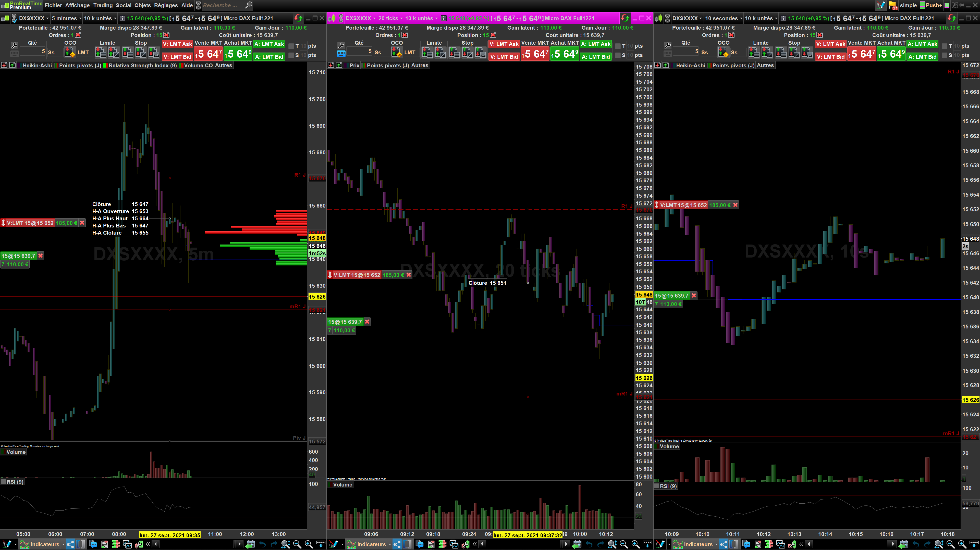The height and width of the screenshot is (550, 980).
Task: Click zoom-in magnifier in left chart toolbar
Action: tap(309, 544)
